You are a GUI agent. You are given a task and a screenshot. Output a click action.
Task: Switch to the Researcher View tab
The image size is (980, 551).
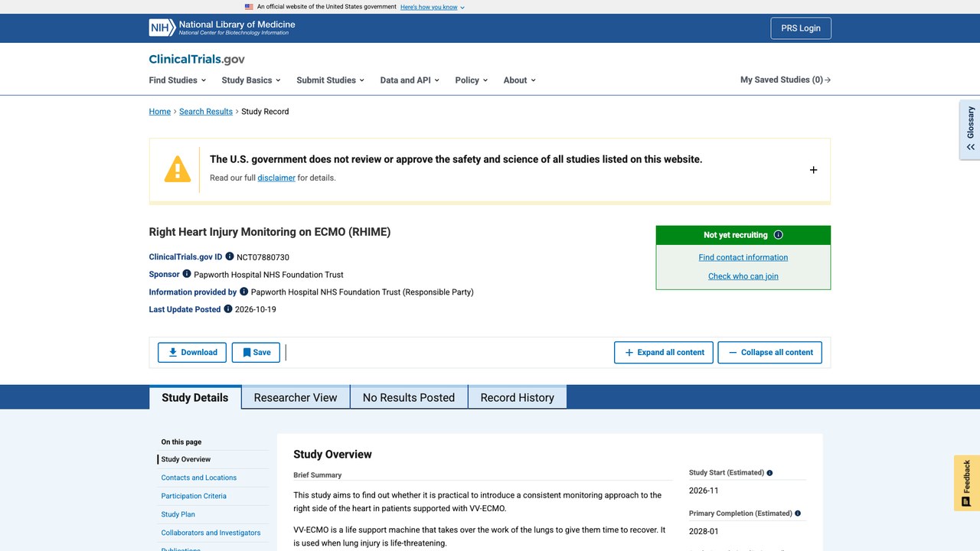[296, 397]
